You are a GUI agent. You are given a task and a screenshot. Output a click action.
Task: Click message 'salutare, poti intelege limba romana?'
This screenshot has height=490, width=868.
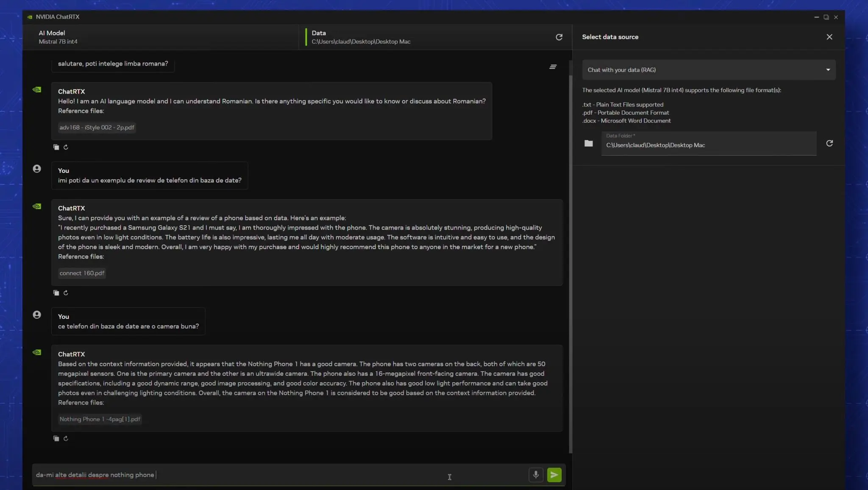[113, 64]
